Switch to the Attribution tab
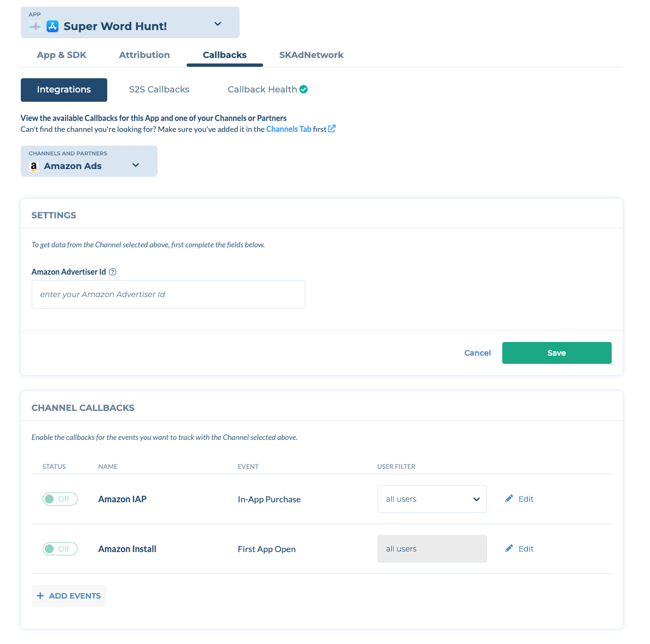This screenshot has width=650, height=644. coord(144,55)
